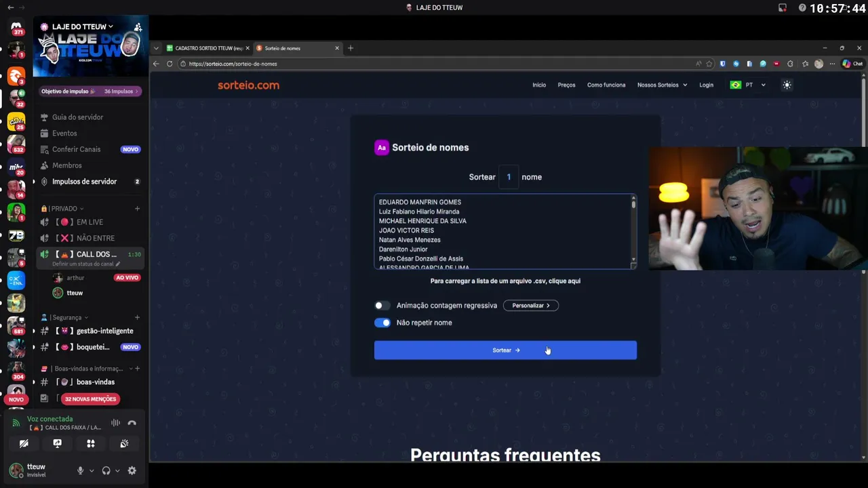Open the Personalizar animation button
This screenshot has height=488, width=868.
531,306
